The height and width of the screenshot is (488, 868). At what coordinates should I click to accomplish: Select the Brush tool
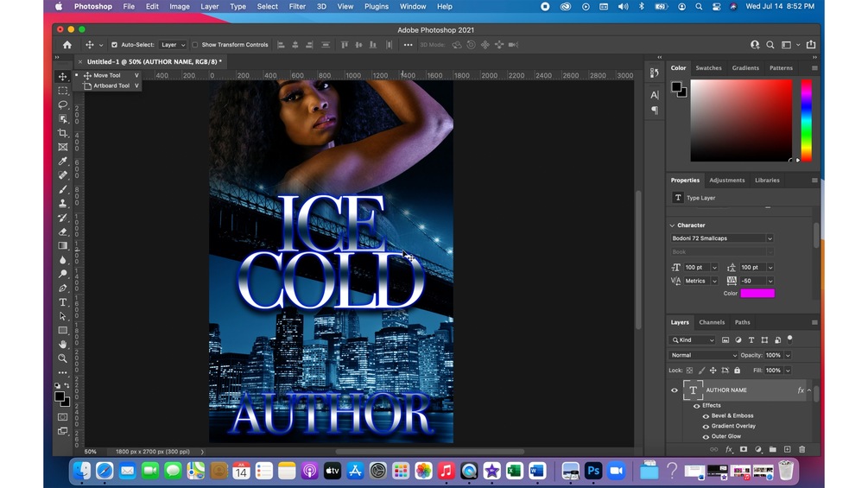point(62,189)
